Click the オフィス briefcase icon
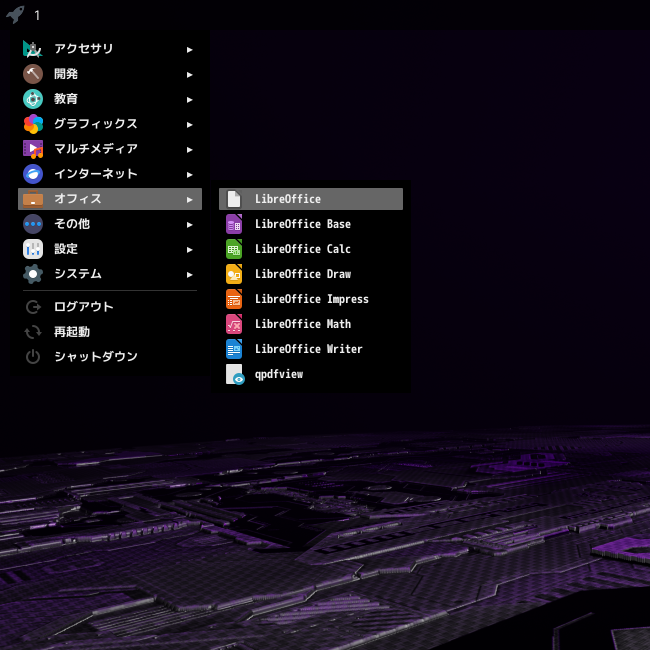The width and height of the screenshot is (650, 650). (33, 199)
